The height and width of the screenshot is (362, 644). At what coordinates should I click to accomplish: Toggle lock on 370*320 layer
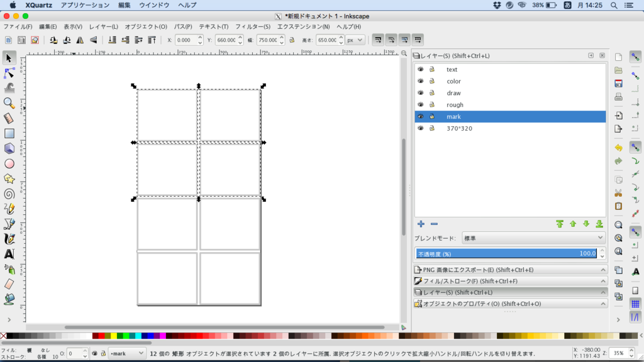[432, 128]
